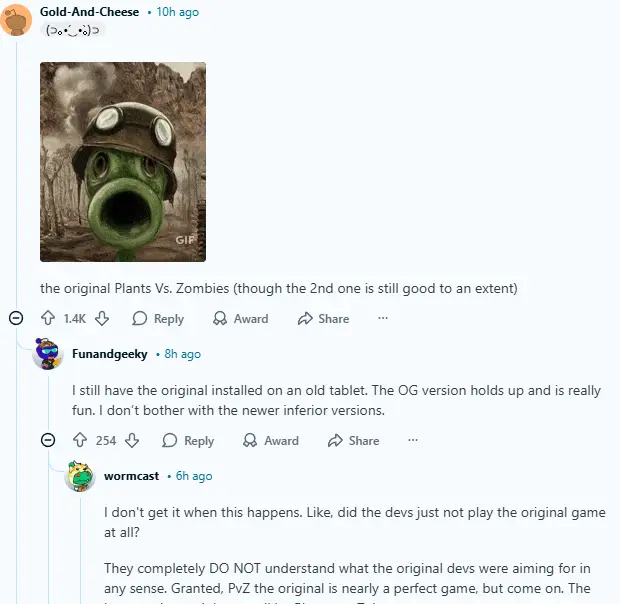
Task: Open the 10h ago comment permalink
Action: click(178, 12)
